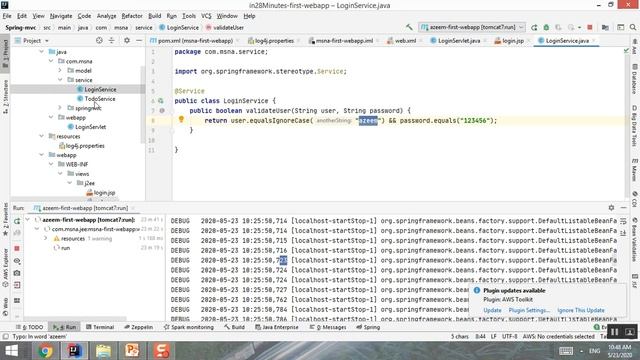Expand the model package node
The height and width of the screenshot is (360, 640).
[x=60, y=71]
